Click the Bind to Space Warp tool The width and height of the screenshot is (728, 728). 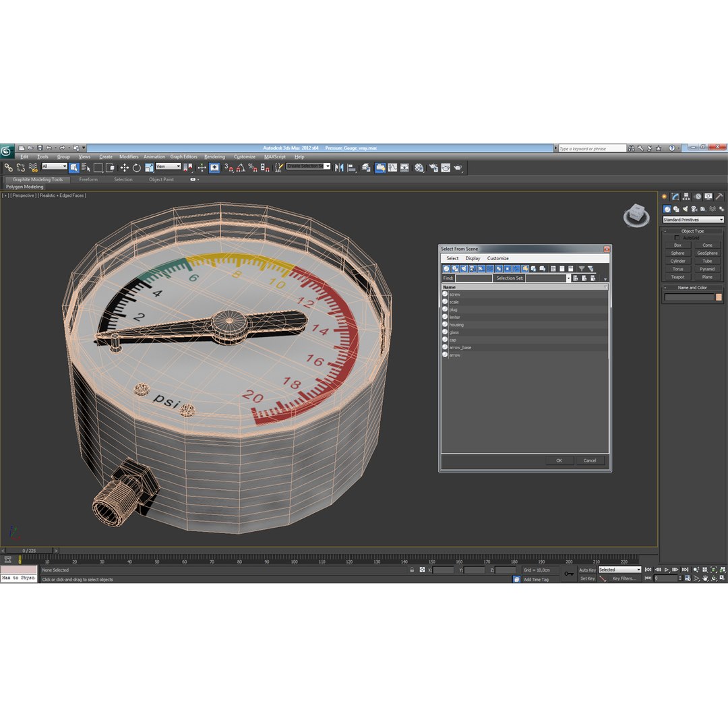33,168
